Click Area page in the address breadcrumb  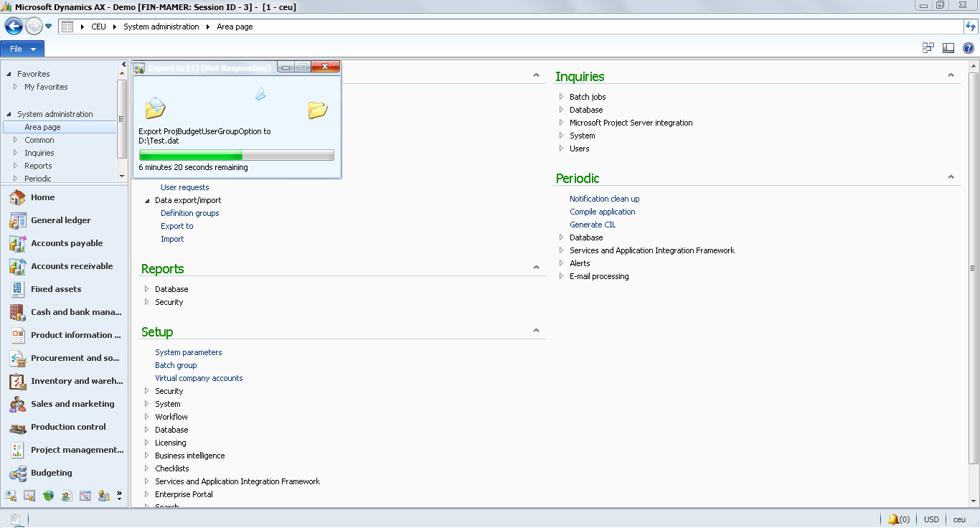(x=235, y=27)
